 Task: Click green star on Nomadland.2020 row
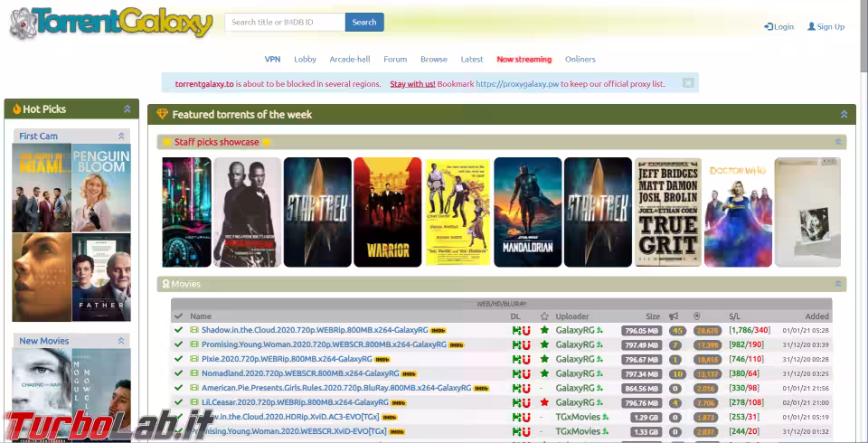[544, 373]
